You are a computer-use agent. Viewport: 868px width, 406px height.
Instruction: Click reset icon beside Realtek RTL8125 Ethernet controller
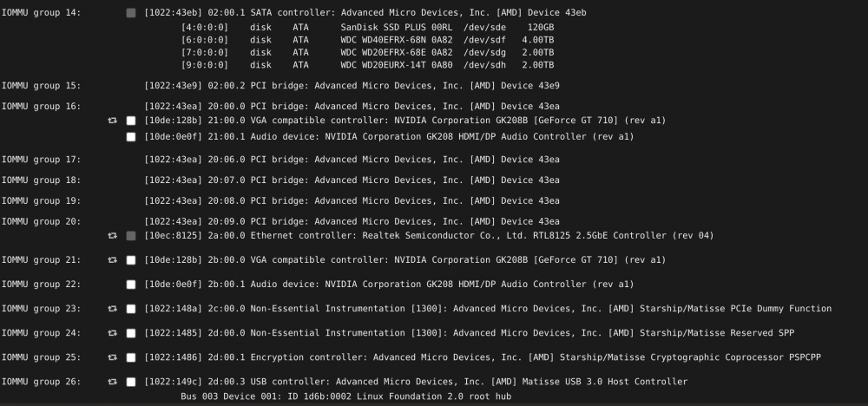pyautogui.click(x=112, y=236)
